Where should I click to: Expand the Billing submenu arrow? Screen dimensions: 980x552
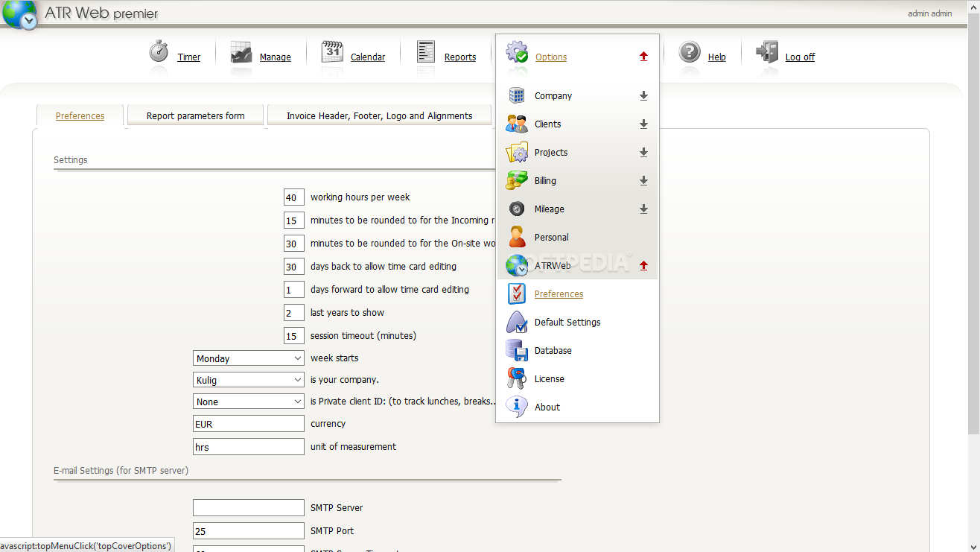(x=644, y=181)
